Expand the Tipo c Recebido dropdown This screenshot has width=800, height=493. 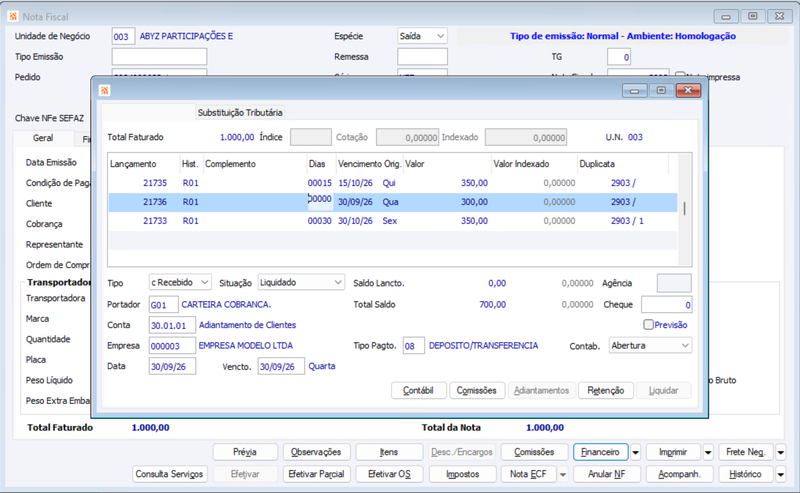pos(204,282)
